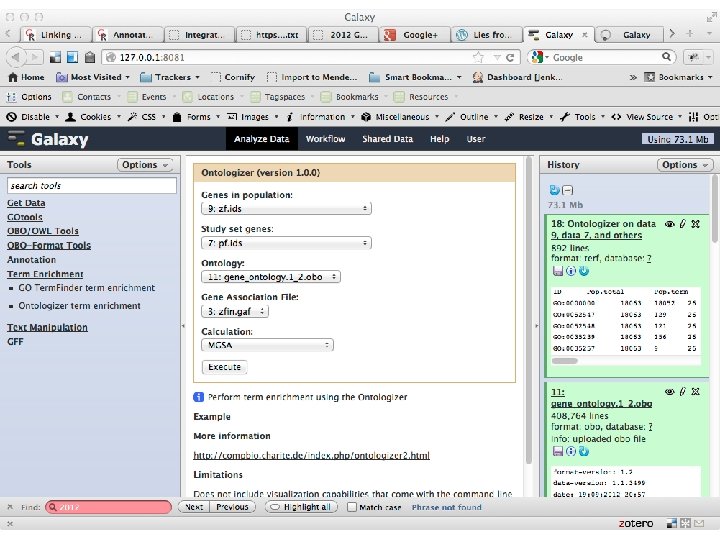Click the Execute button

tap(225, 367)
